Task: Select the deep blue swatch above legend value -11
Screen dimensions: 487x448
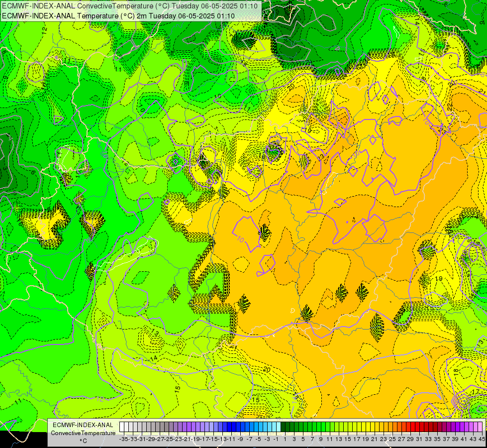Action: coord(234,427)
